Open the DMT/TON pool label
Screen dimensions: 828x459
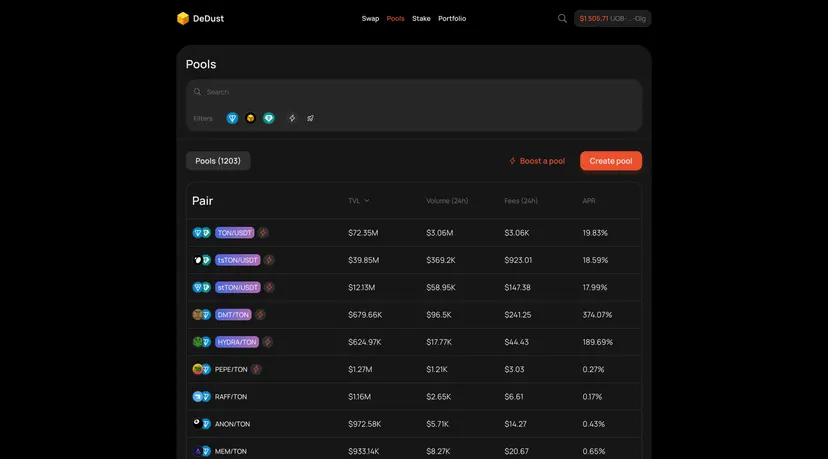(233, 315)
